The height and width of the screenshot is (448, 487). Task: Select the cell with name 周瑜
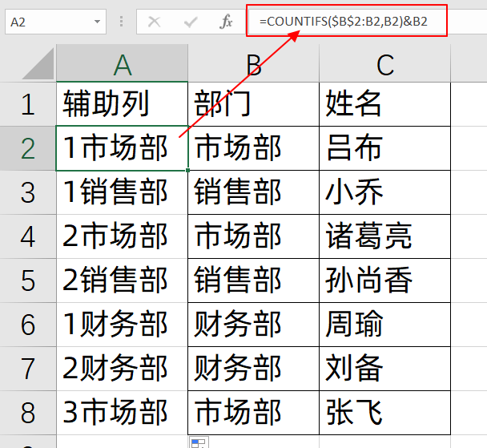coord(384,325)
